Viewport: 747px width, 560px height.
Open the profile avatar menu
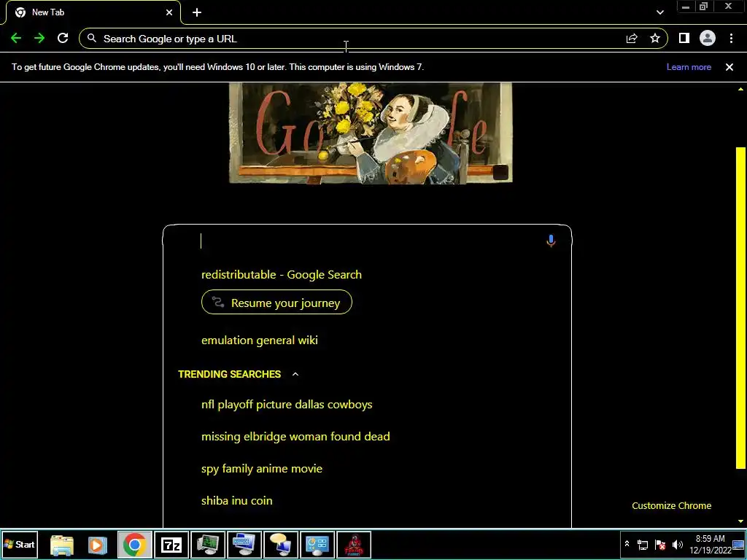[x=708, y=38]
